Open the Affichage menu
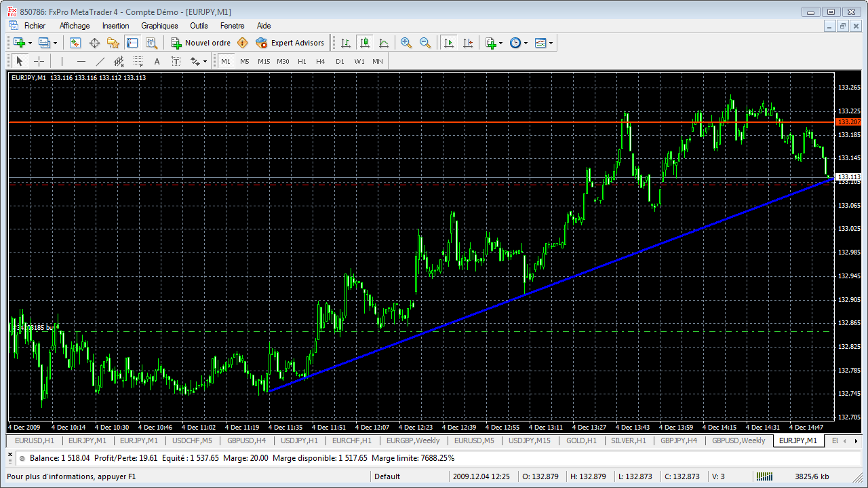868x488 pixels. pyautogui.click(x=75, y=26)
